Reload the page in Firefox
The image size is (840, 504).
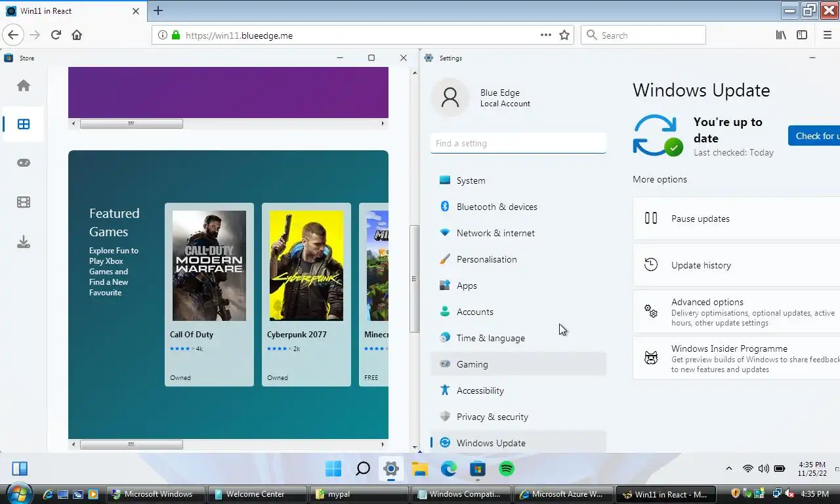(56, 35)
